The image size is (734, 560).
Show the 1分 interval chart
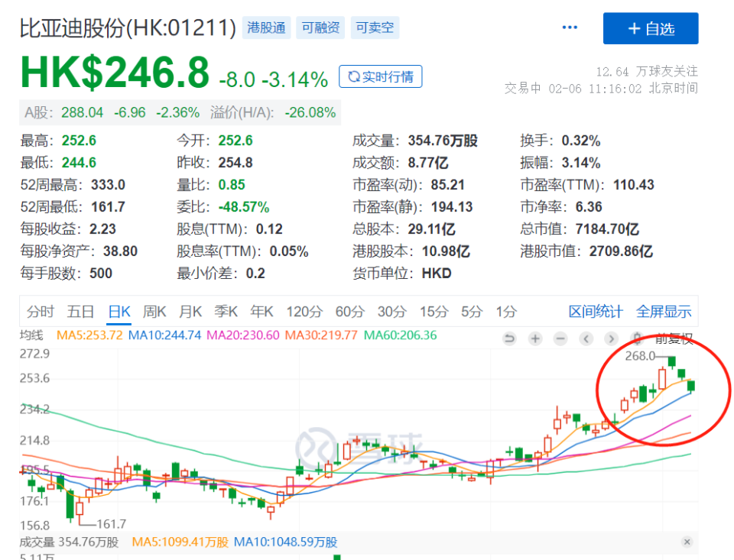point(506,312)
